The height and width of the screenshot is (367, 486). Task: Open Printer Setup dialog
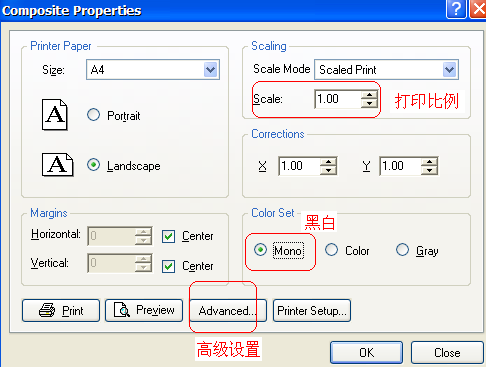pyautogui.click(x=312, y=311)
